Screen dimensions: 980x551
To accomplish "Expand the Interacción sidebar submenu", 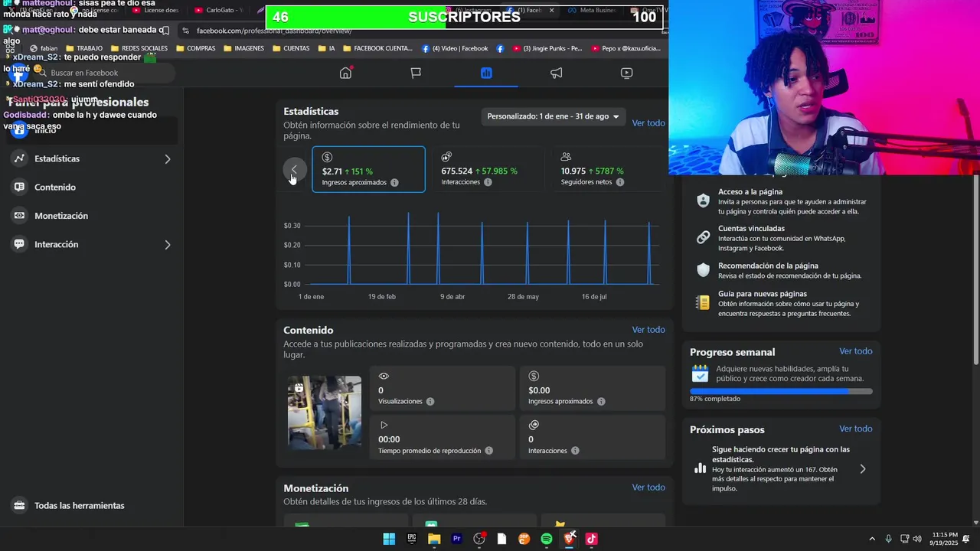I will [168, 245].
